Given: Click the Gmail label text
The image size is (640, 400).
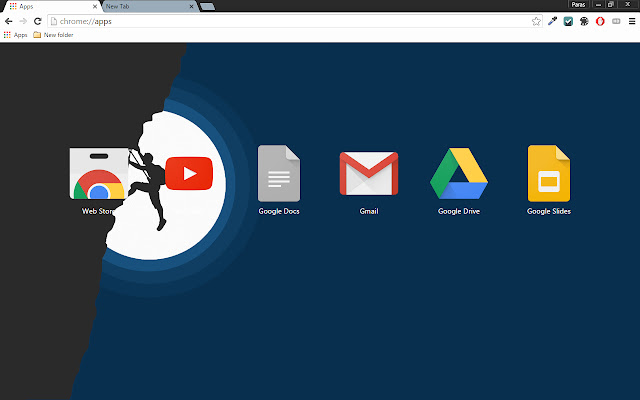Looking at the screenshot, I should 369,211.
